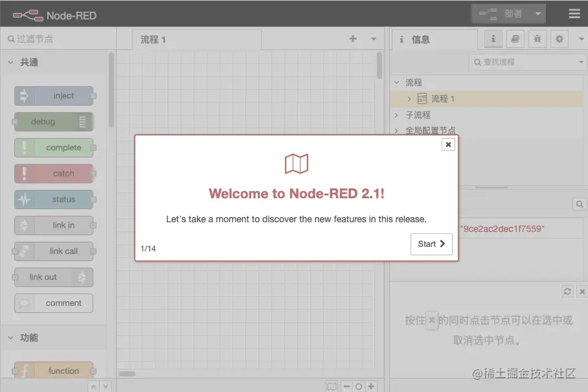Add a new flow tab with plus icon
This screenshot has height=392, width=588.
tap(353, 39)
